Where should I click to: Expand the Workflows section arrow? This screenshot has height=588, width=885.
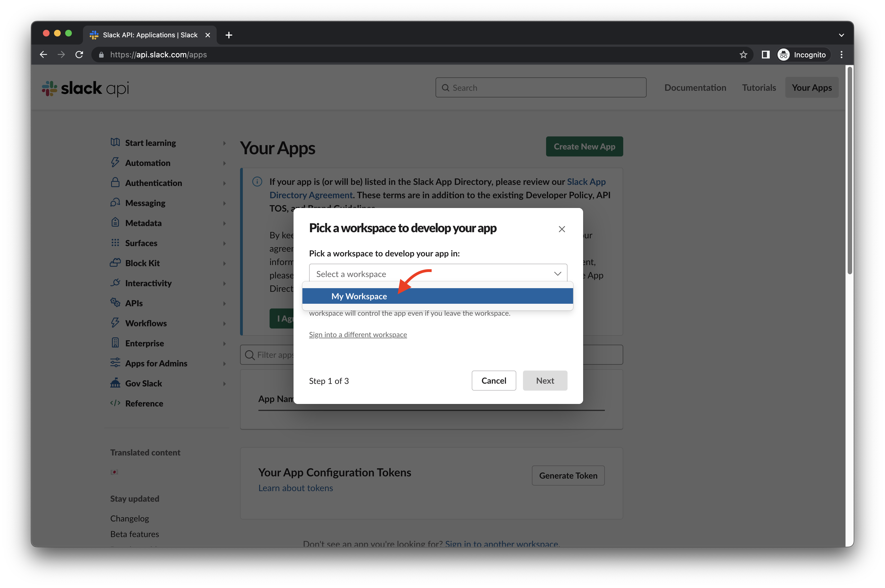(x=224, y=324)
